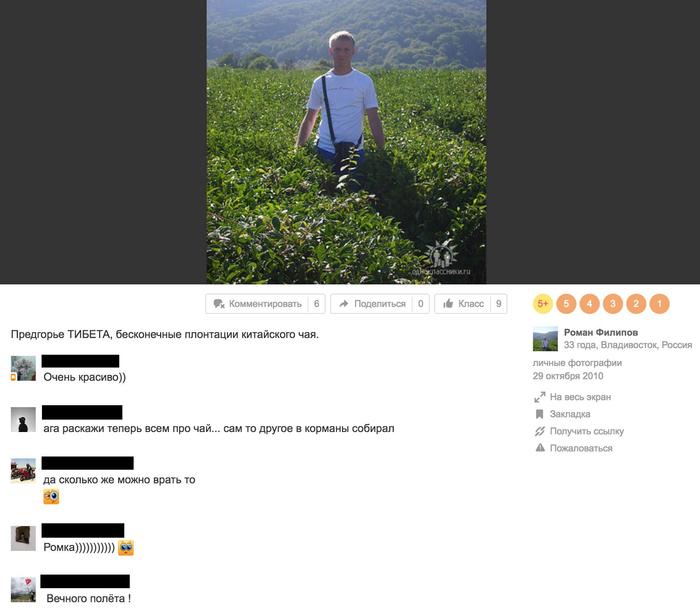Screen dimensions: 700x610
Task: Open avatar of the Очень красиво commenter
Action: tap(23, 368)
